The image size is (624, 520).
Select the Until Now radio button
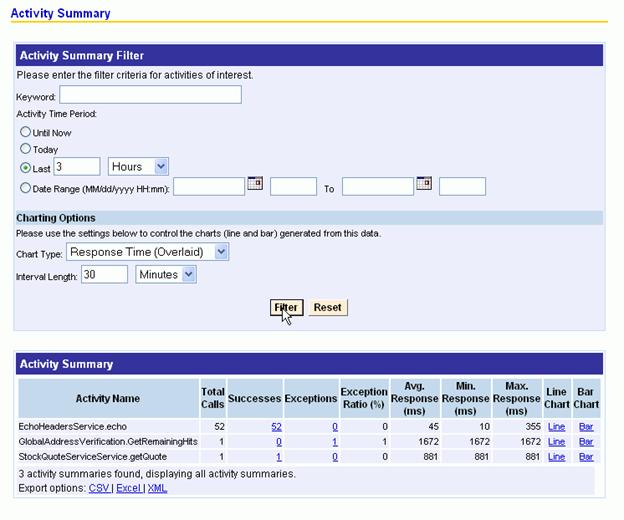tap(25, 132)
